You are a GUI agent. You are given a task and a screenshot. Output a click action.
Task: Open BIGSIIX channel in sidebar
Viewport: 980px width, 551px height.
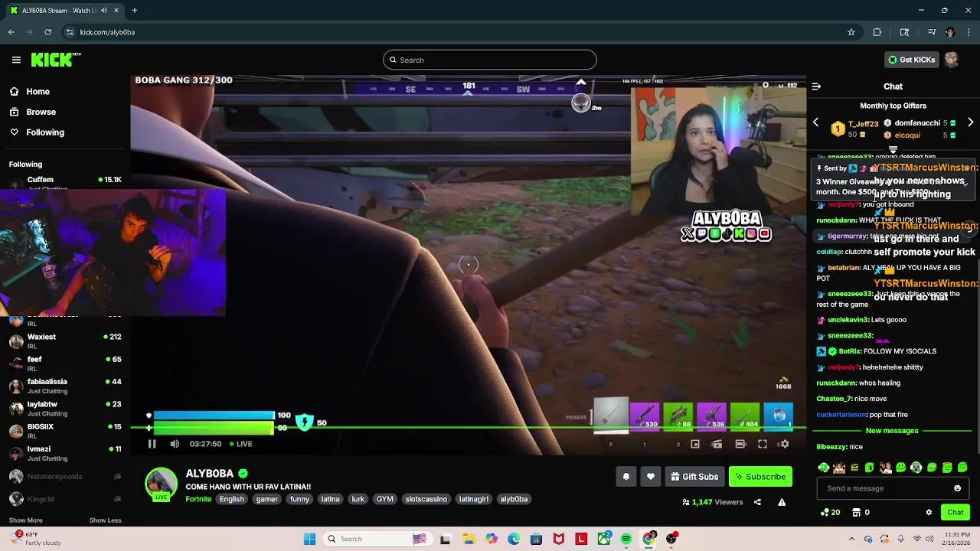[x=65, y=430]
